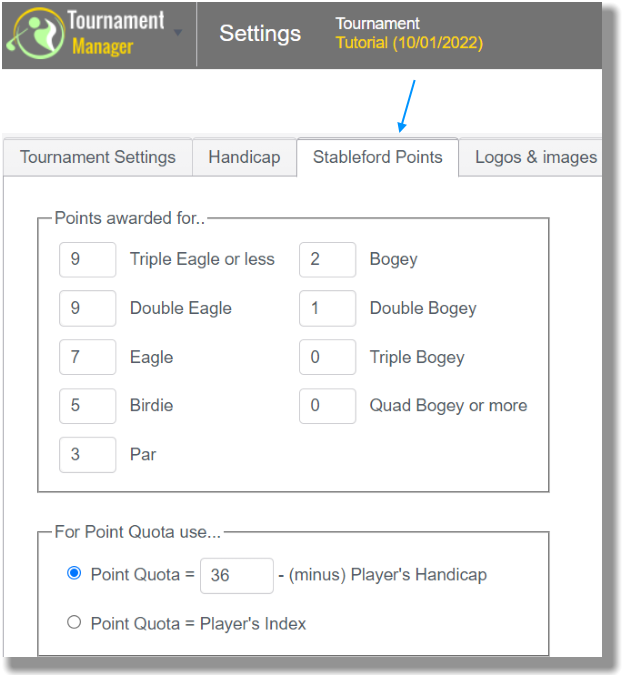
Task: Edit the Triple Bogey points box
Action: (328, 357)
